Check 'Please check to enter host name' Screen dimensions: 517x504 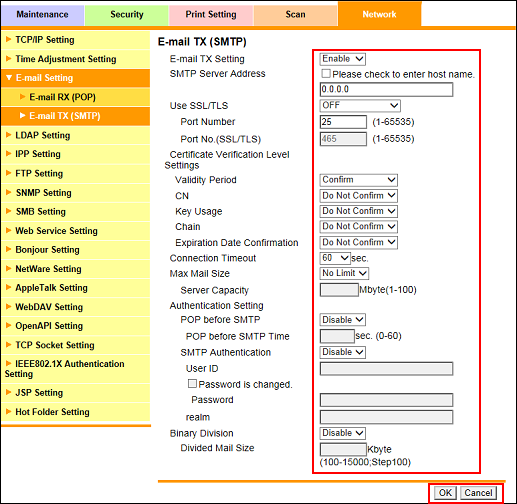326,74
